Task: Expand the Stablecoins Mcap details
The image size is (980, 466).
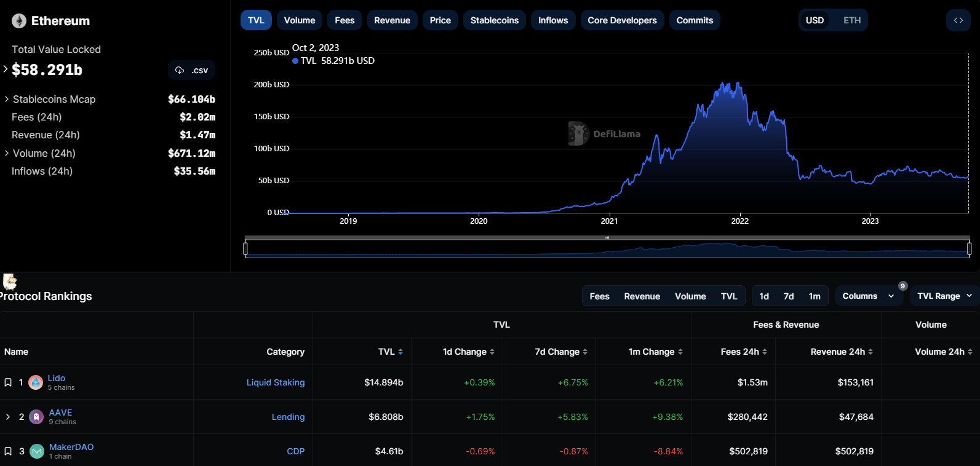Action: tap(7, 99)
